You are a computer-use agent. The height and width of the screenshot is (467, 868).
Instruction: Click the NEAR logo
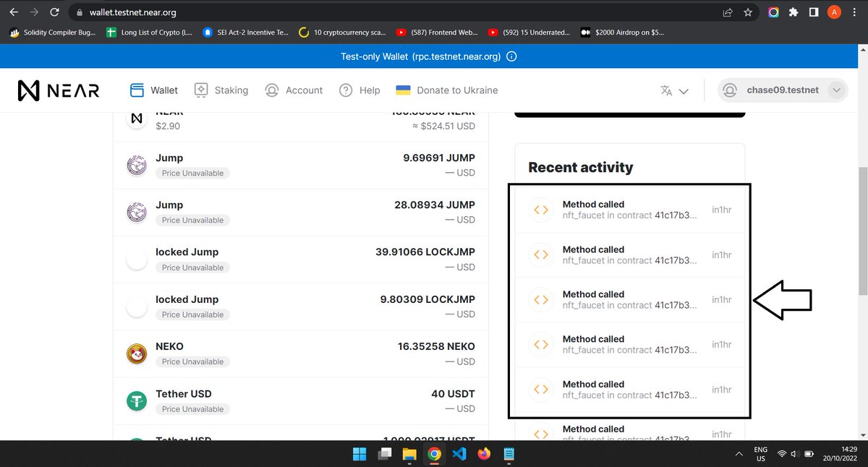[x=59, y=90]
